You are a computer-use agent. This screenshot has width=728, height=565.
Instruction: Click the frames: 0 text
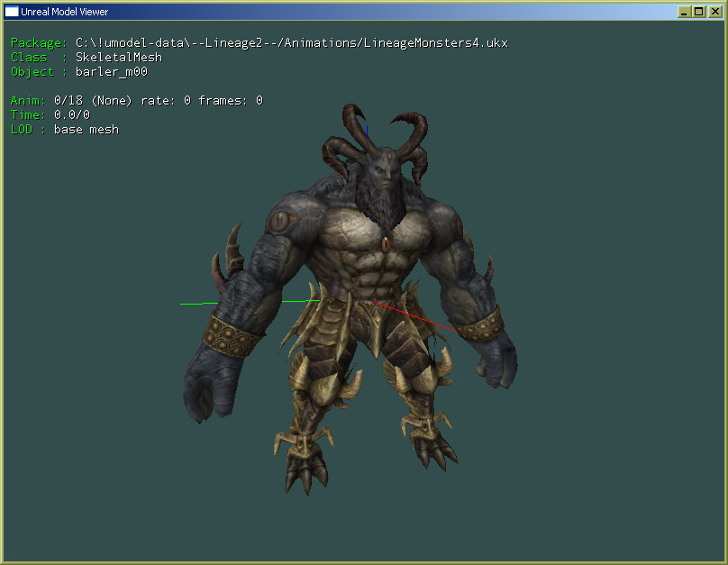231,101
